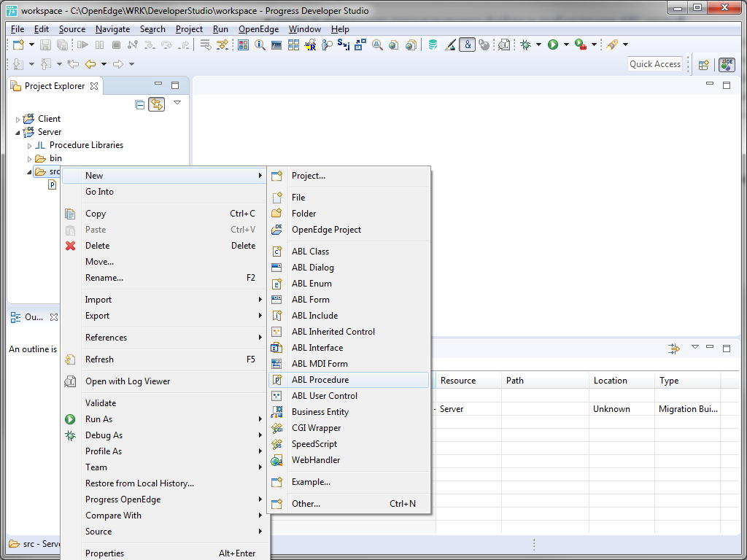Open the File menu

tap(18, 29)
